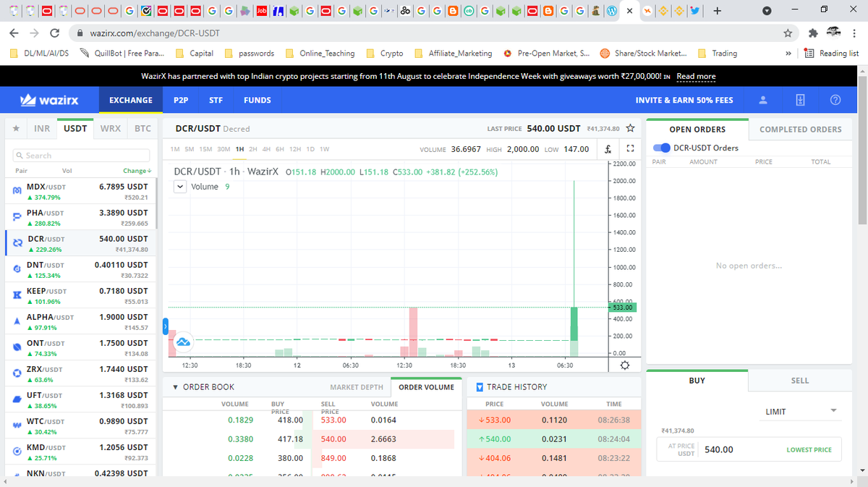Collapse the Volume indicator legend chevron

coord(180,187)
